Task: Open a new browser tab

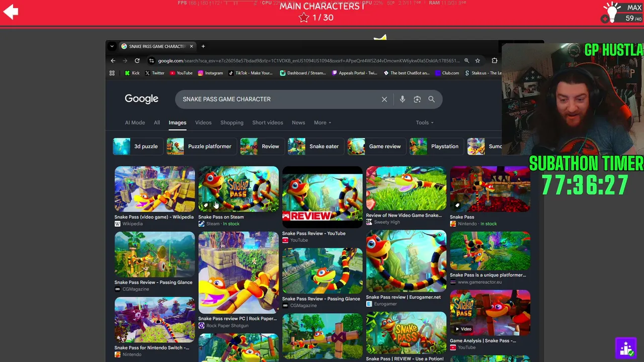Action: (x=203, y=46)
